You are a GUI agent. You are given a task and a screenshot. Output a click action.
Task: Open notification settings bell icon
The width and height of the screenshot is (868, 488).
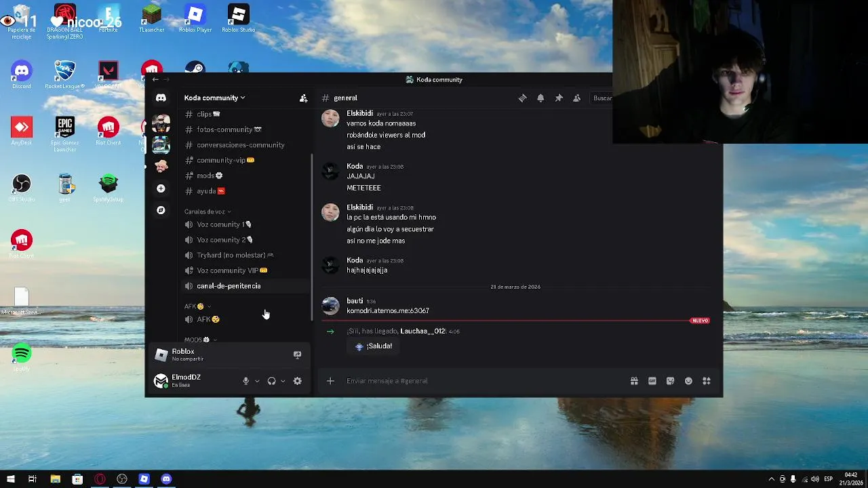tap(540, 98)
